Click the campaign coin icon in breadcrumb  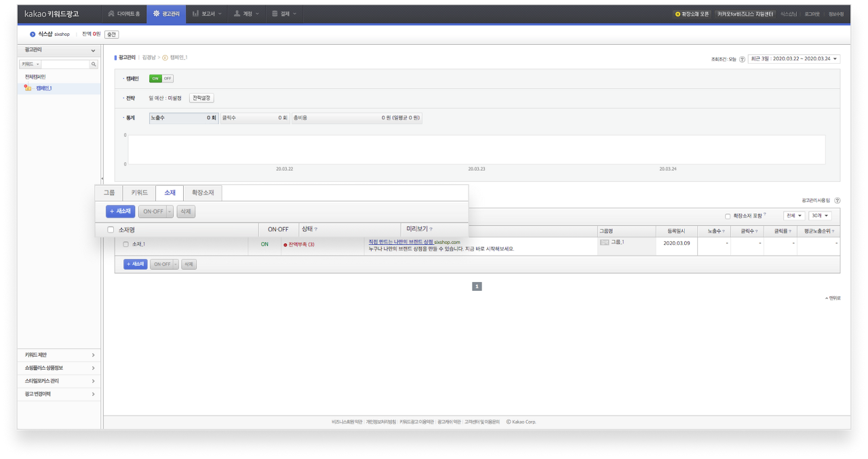[165, 58]
